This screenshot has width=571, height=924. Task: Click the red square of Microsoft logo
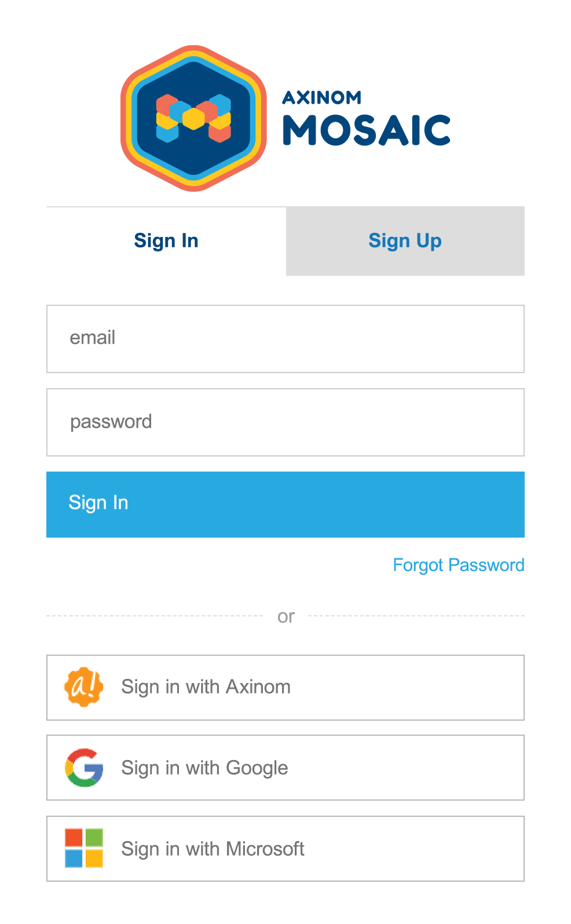pos(74,838)
